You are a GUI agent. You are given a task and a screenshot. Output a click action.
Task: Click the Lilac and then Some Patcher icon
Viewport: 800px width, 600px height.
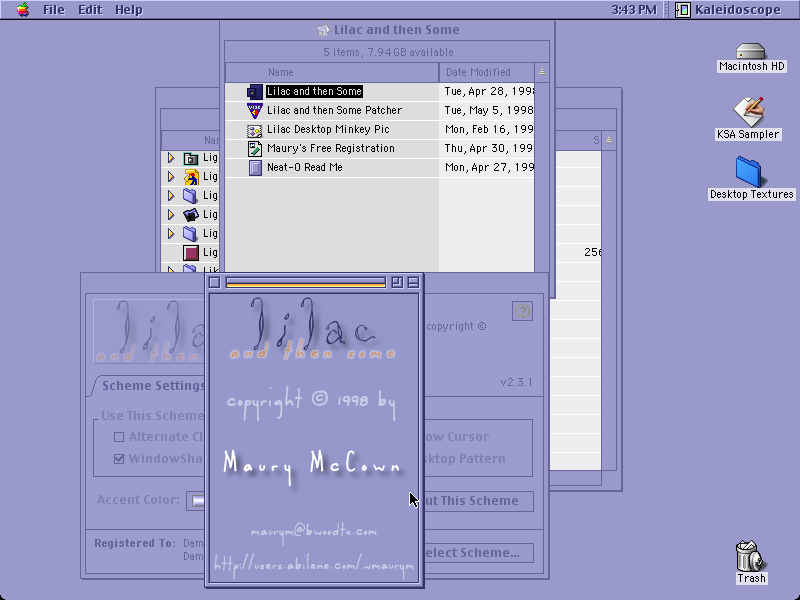tap(255, 111)
